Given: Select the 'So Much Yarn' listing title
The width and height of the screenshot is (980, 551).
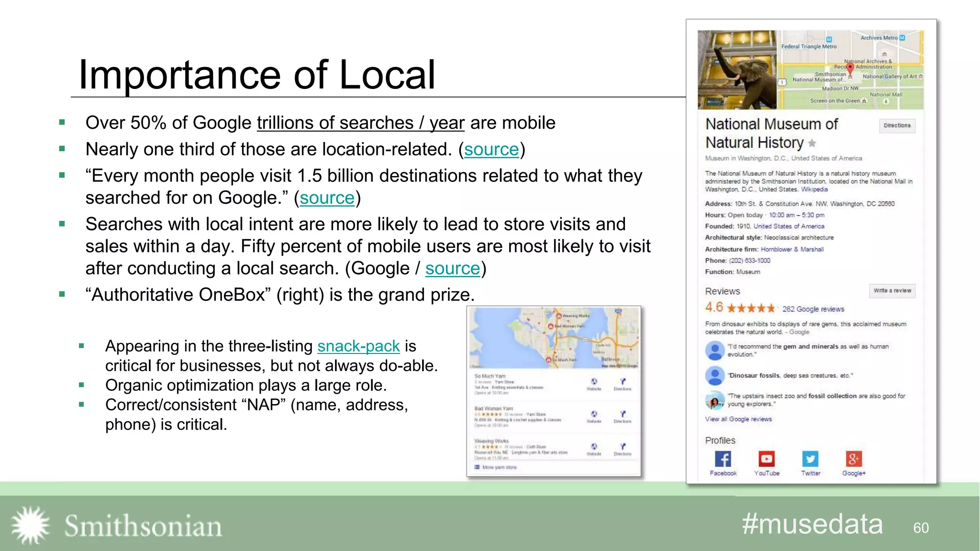Looking at the screenshot, I should click(490, 376).
